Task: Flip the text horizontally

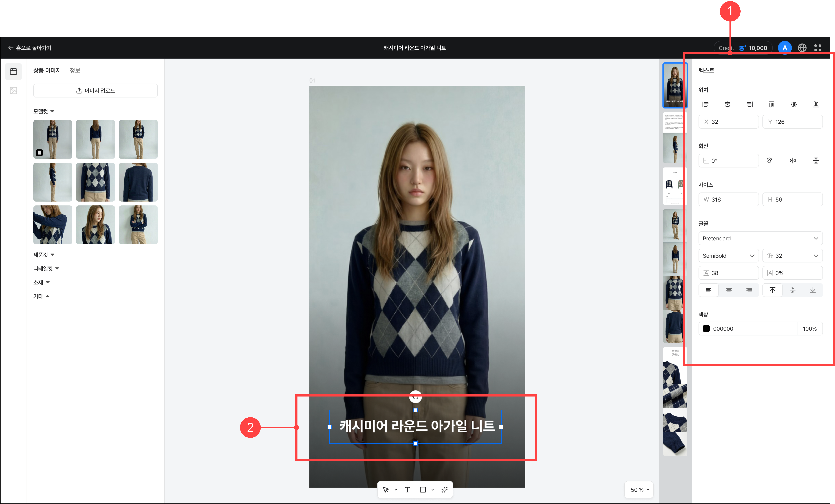Action: 793,161
